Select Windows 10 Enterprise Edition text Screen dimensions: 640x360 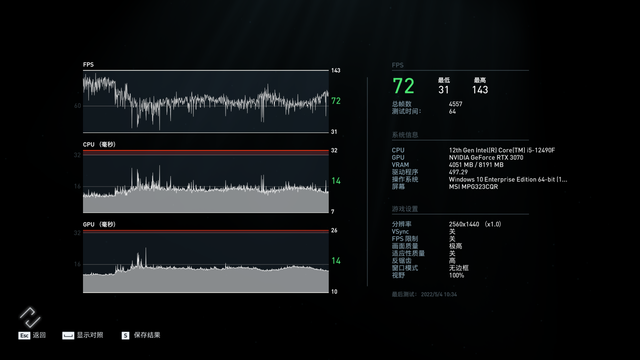tap(508, 180)
